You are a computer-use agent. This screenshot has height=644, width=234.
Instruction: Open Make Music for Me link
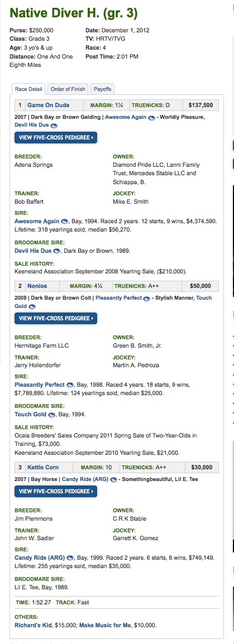tap(106, 625)
